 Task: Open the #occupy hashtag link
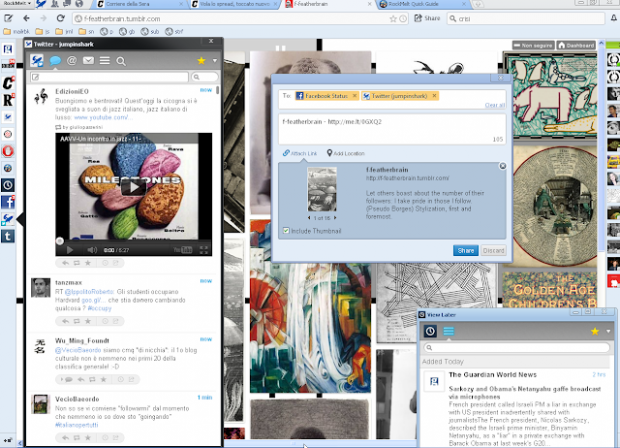pyautogui.click(x=99, y=308)
